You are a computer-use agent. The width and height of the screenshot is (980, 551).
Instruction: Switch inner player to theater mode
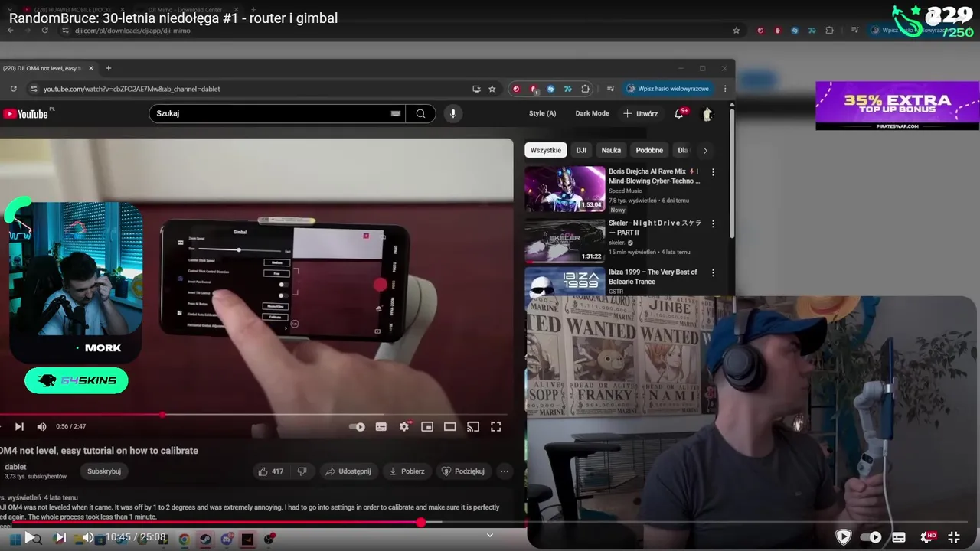[x=450, y=426]
